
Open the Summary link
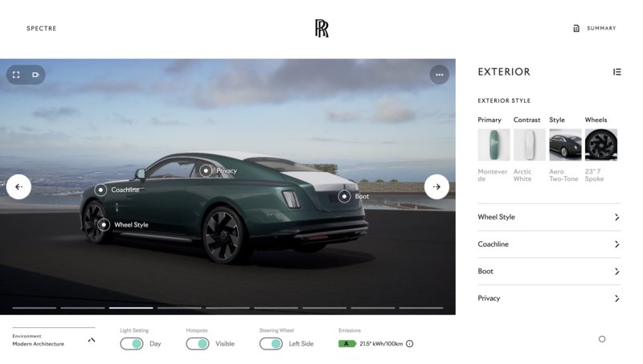click(x=596, y=28)
